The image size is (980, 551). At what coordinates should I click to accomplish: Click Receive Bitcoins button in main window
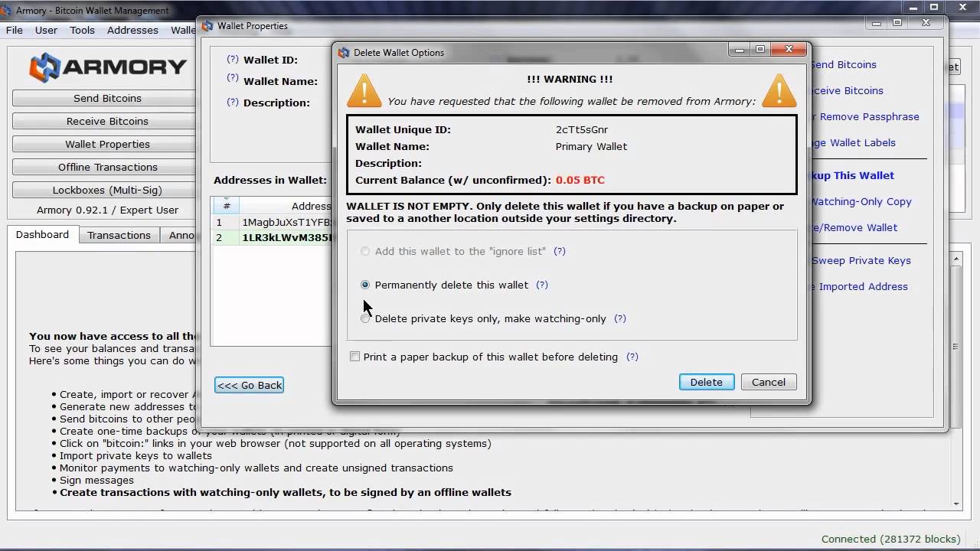[106, 121]
